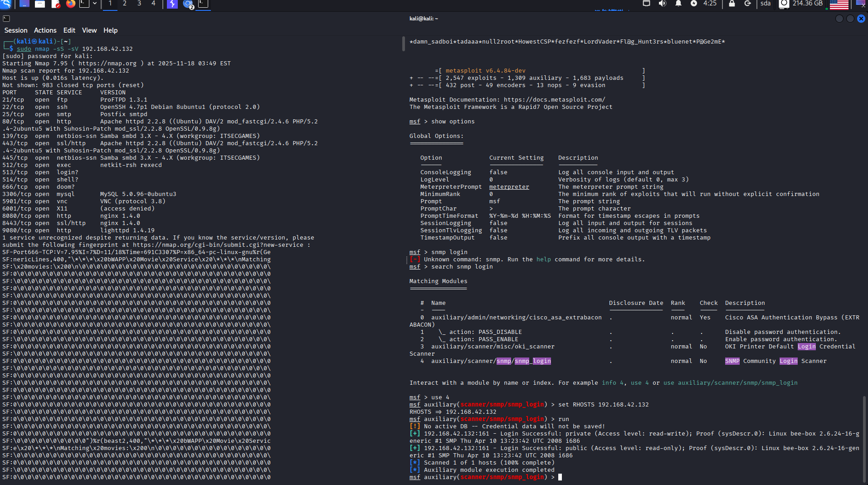
Task: Expand the Edit menu
Action: 69,30
